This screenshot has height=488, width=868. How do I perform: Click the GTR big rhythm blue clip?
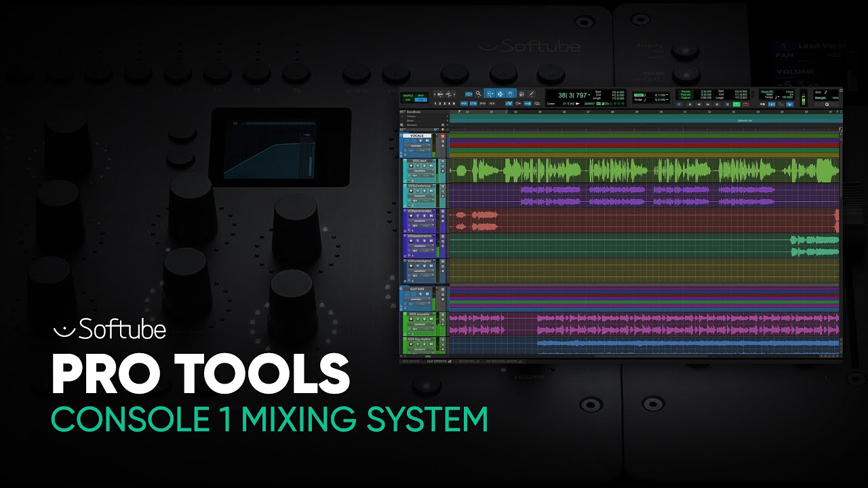coord(688,344)
